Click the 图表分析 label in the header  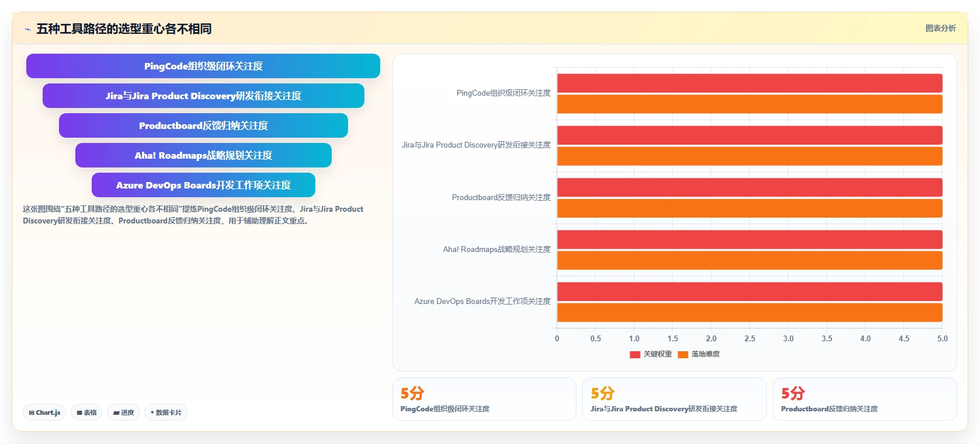point(940,28)
